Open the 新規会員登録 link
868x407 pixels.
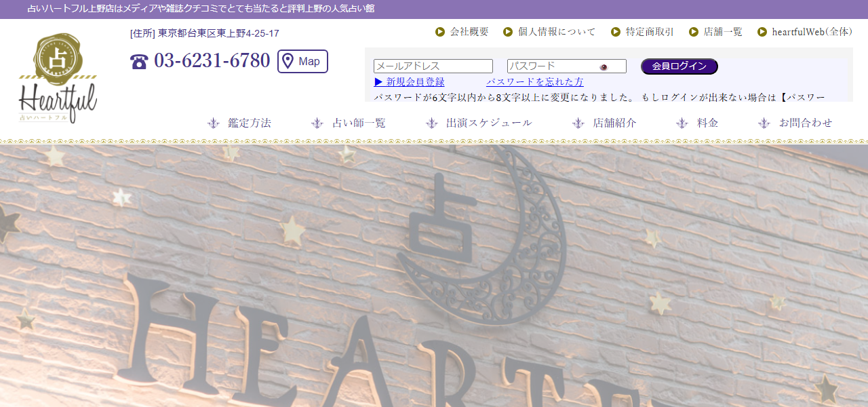(x=409, y=82)
